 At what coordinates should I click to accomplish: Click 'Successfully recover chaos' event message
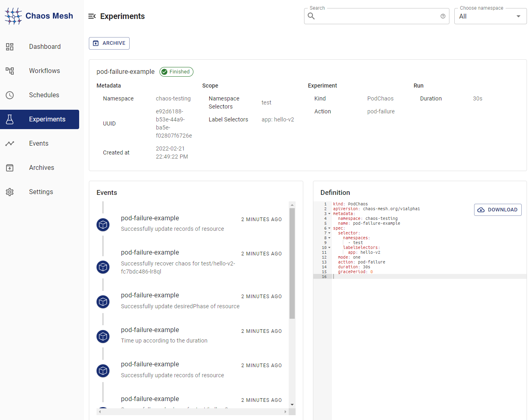pyautogui.click(x=178, y=267)
